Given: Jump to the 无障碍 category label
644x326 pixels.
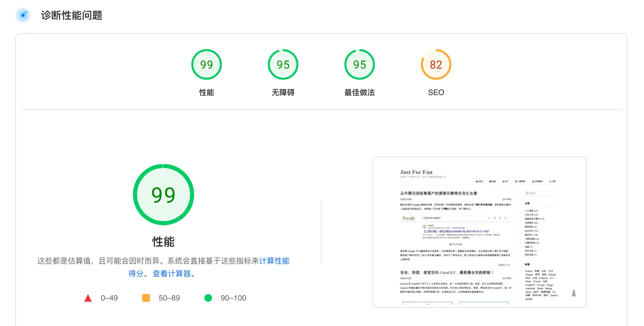Looking at the screenshot, I should pos(283,93).
